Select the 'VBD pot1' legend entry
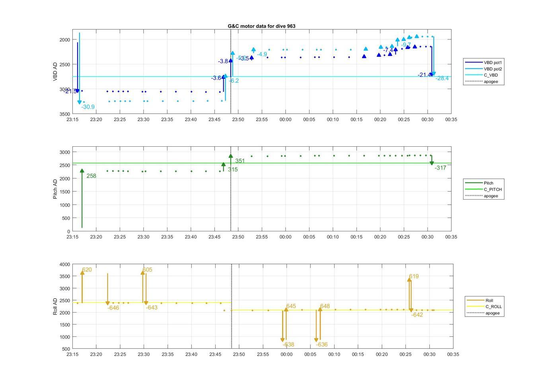 [x=484, y=62]
